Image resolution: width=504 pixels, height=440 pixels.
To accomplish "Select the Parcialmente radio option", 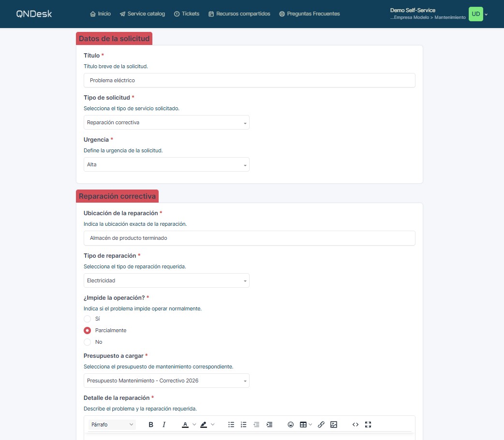I will [87, 330].
